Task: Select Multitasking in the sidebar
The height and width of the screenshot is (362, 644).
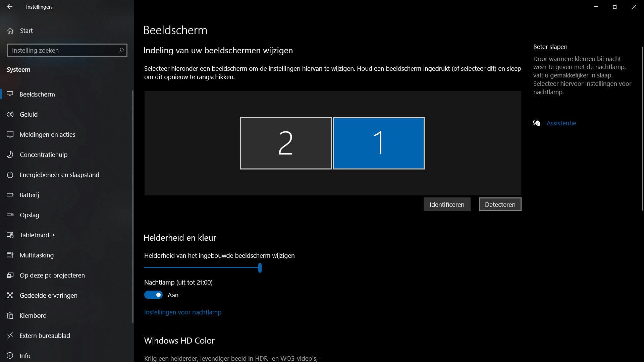Action: (37, 255)
